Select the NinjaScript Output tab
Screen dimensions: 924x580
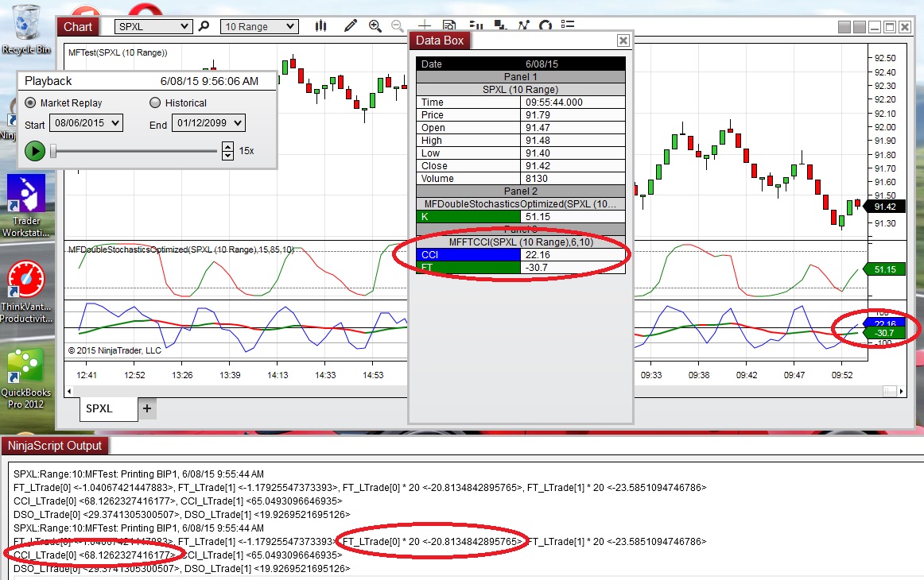pos(55,446)
